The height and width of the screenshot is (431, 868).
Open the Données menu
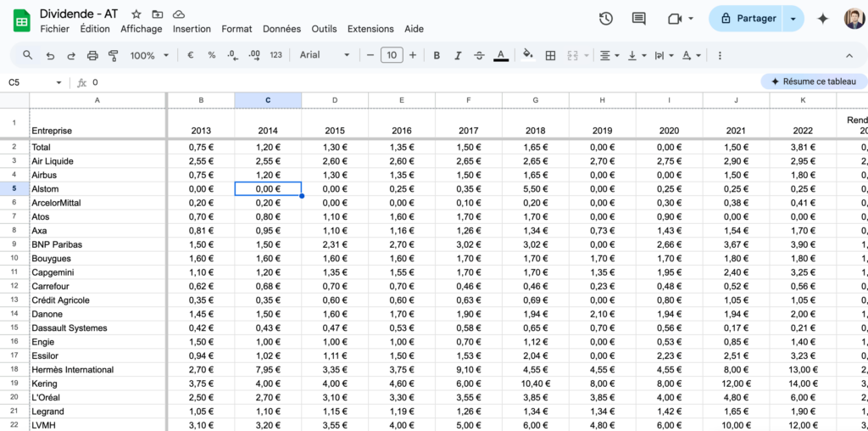(x=281, y=29)
